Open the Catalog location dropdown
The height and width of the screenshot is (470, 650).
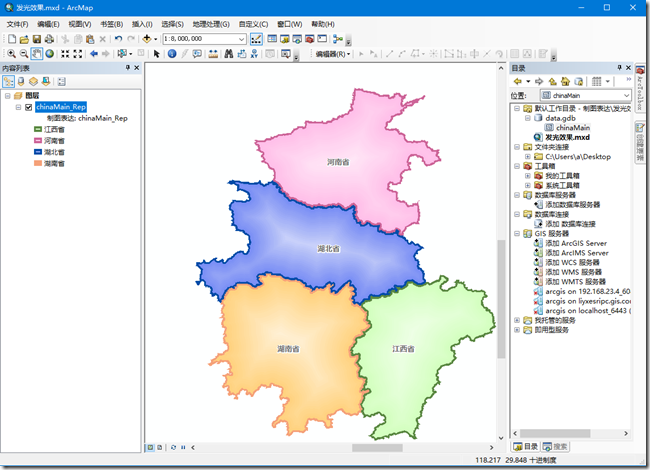[626, 95]
